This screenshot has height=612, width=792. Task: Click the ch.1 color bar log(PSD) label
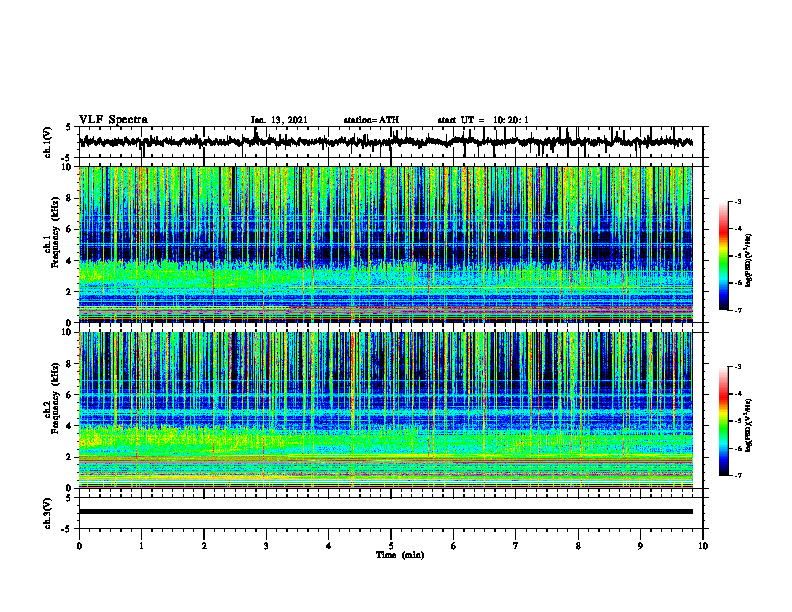[x=749, y=261]
